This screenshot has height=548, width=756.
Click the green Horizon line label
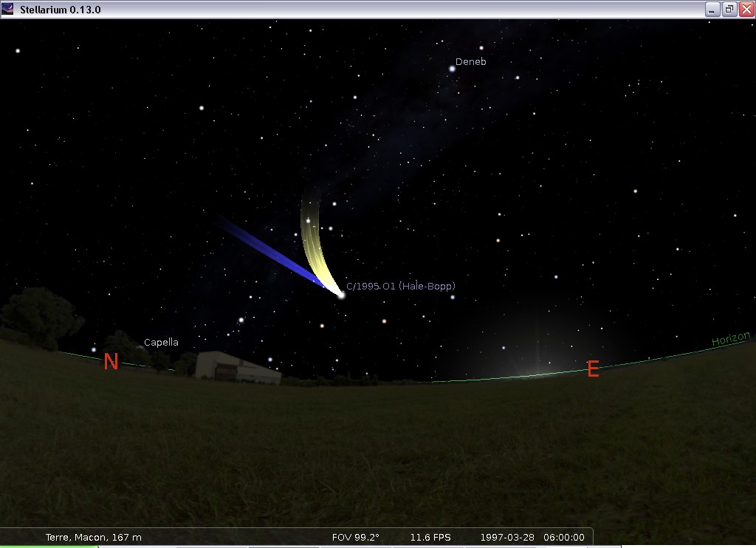coord(731,339)
